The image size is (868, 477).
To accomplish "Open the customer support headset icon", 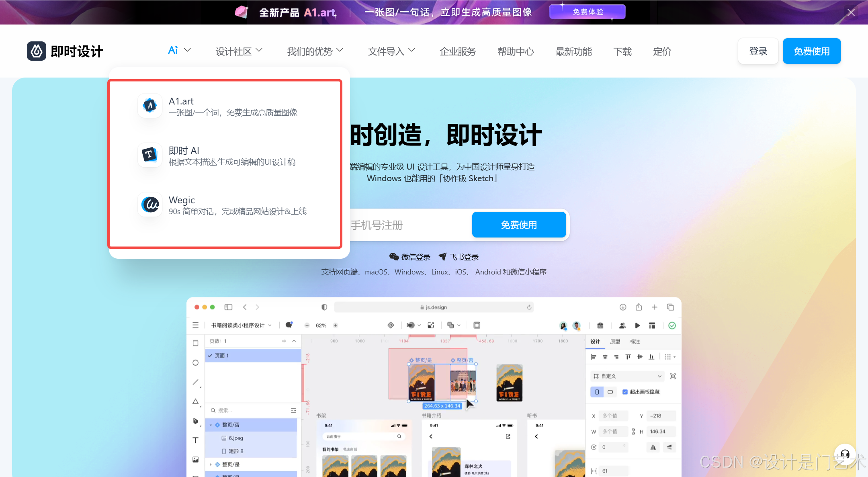I will pos(845,454).
